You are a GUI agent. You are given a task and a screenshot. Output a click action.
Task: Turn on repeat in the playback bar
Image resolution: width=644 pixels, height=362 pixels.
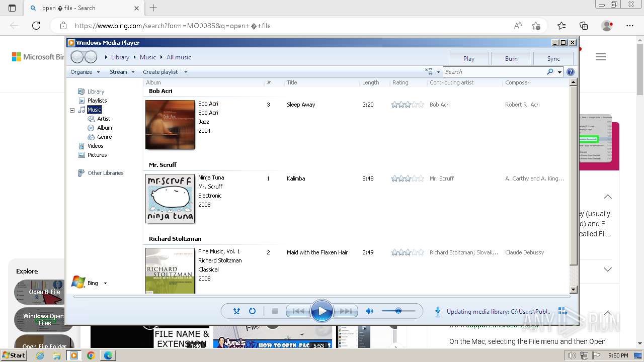252,311
